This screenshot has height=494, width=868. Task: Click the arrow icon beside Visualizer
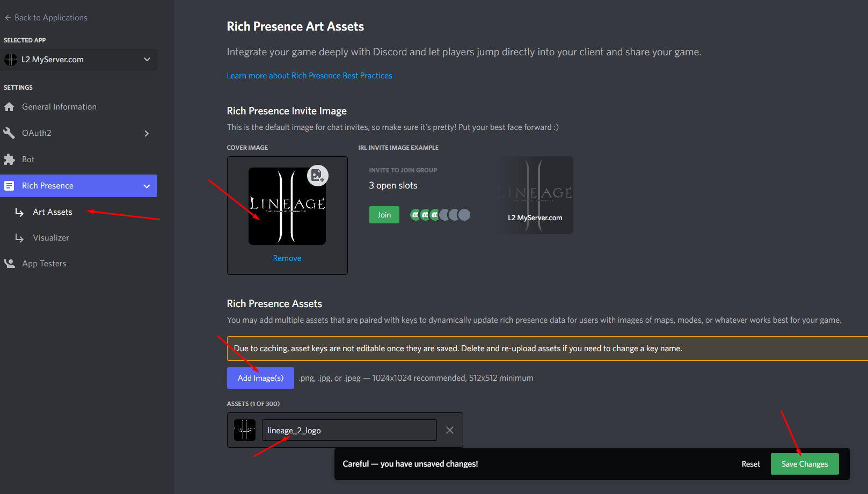[19, 238]
